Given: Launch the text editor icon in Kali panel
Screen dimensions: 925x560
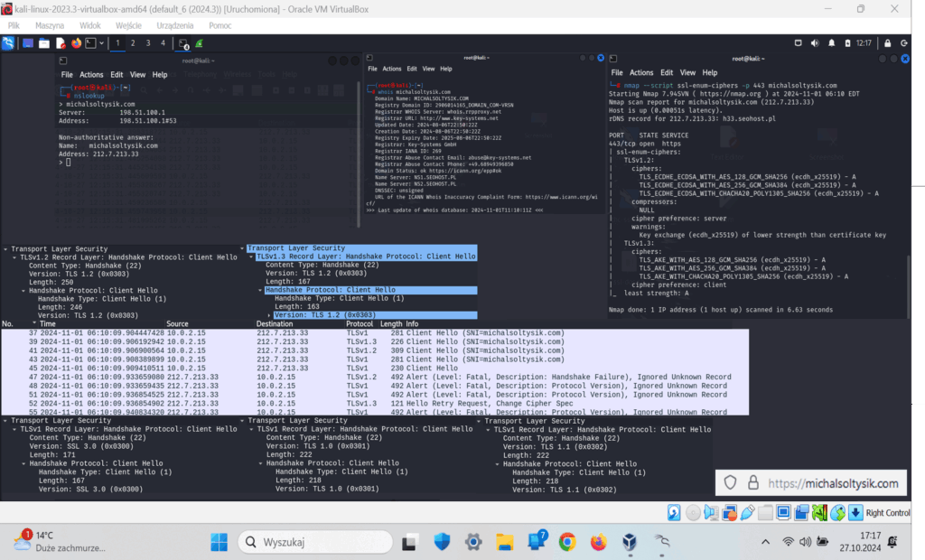Looking at the screenshot, I should click(61, 43).
